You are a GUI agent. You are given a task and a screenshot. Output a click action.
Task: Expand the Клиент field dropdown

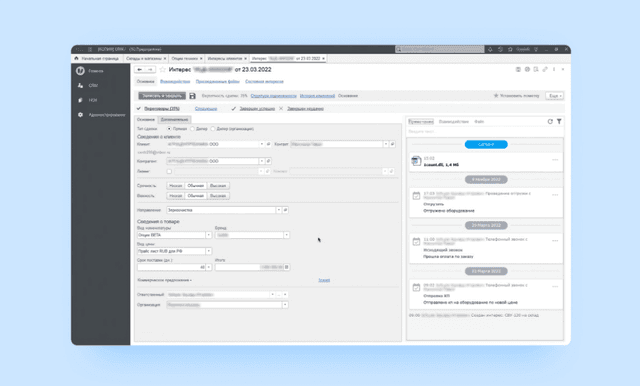tap(262, 144)
